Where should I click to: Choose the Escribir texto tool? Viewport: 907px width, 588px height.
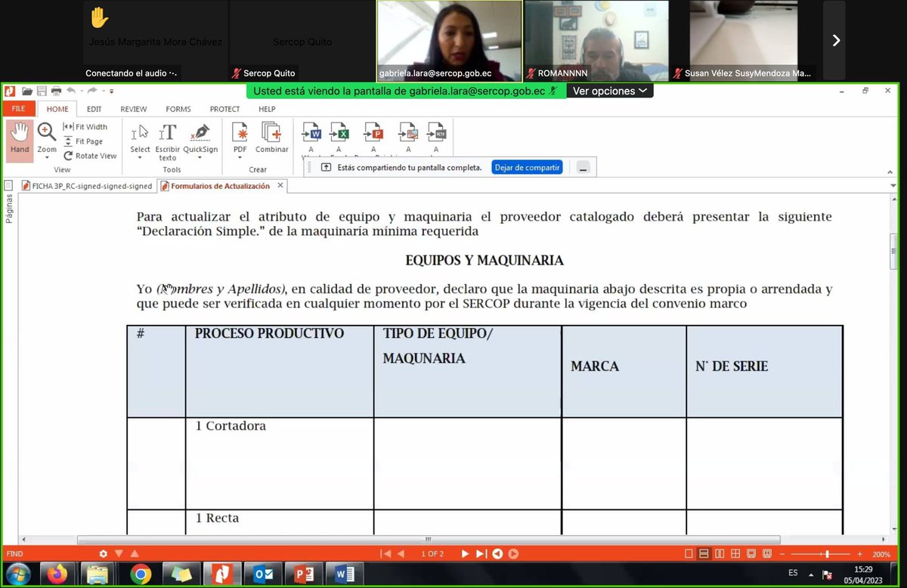[x=168, y=141]
